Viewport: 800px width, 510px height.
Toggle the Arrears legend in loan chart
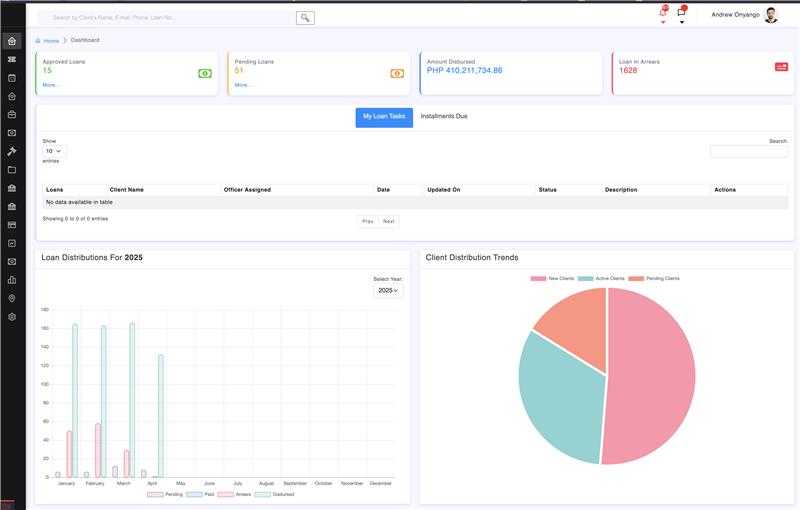point(234,494)
